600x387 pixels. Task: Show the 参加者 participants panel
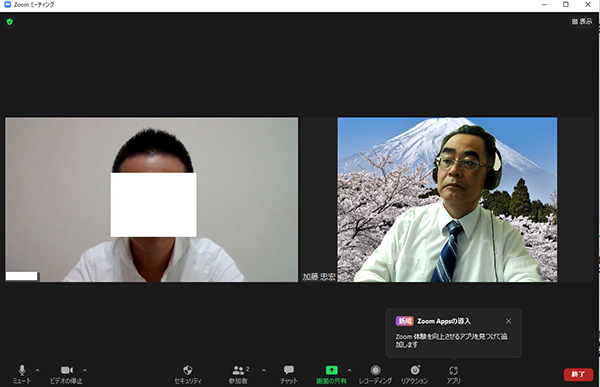click(239, 374)
